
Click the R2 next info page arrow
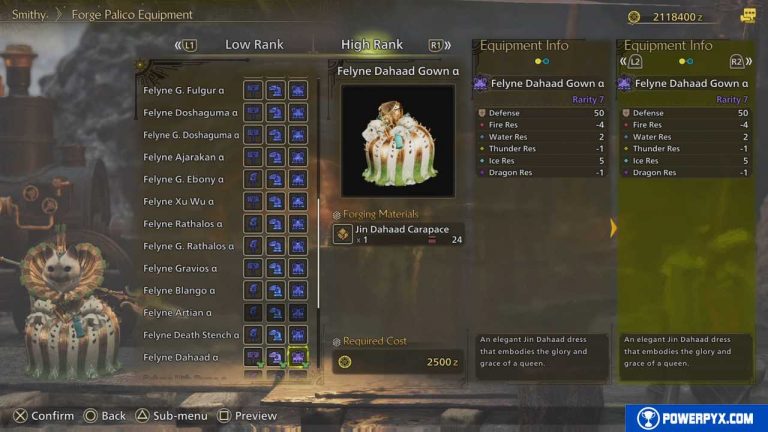[741, 62]
